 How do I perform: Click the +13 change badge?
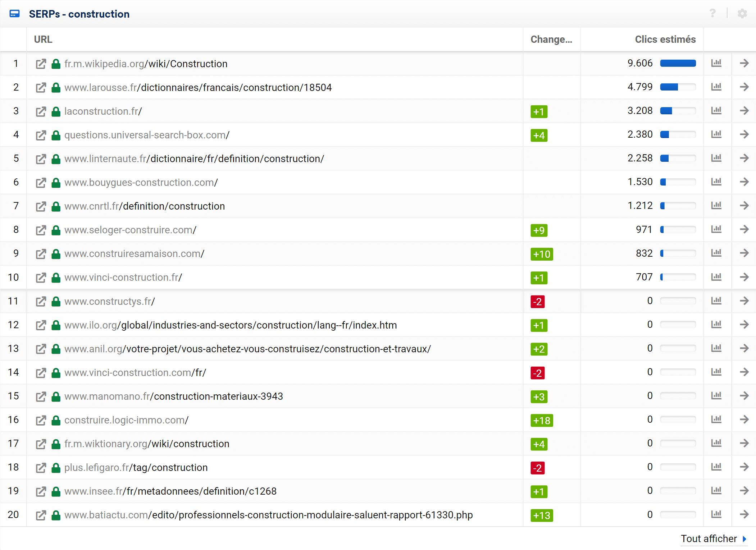click(542, 515)
